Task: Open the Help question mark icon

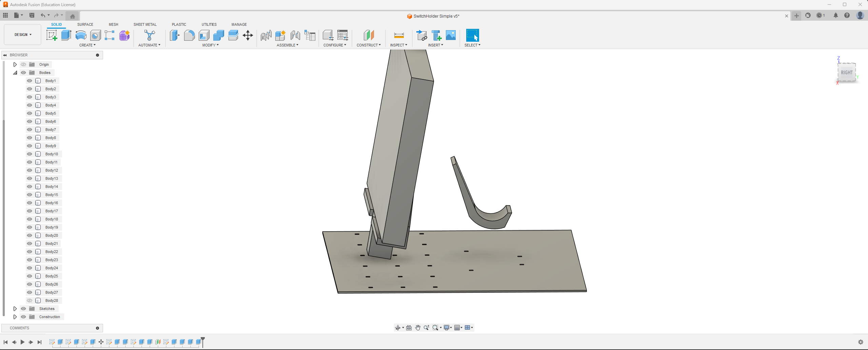Action: click(x=847, y=15)
